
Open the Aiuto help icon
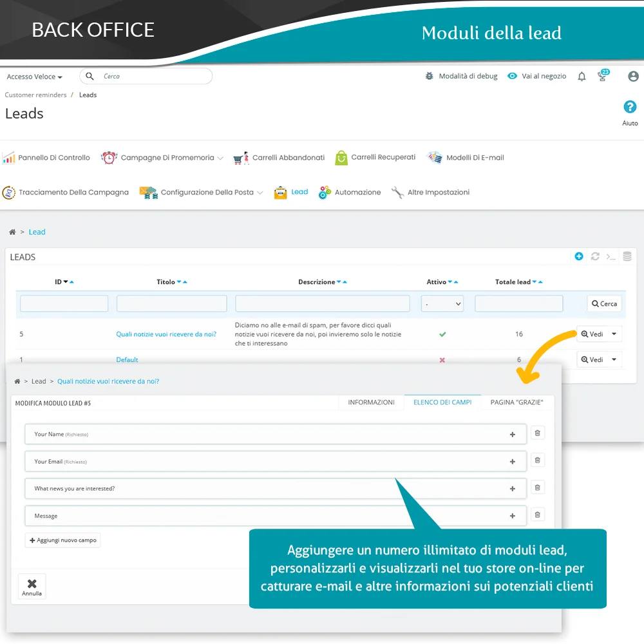click(x=630, y=108)
